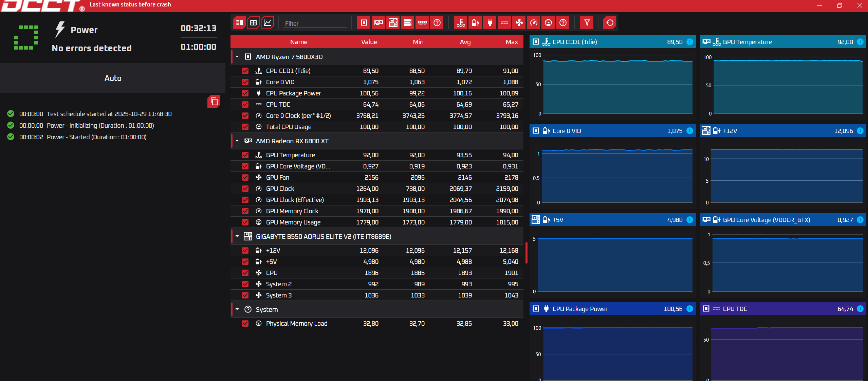Click the sensor table vertical scrollbar
The height and width of the screenshot is (381, 868).
[526, 253]
